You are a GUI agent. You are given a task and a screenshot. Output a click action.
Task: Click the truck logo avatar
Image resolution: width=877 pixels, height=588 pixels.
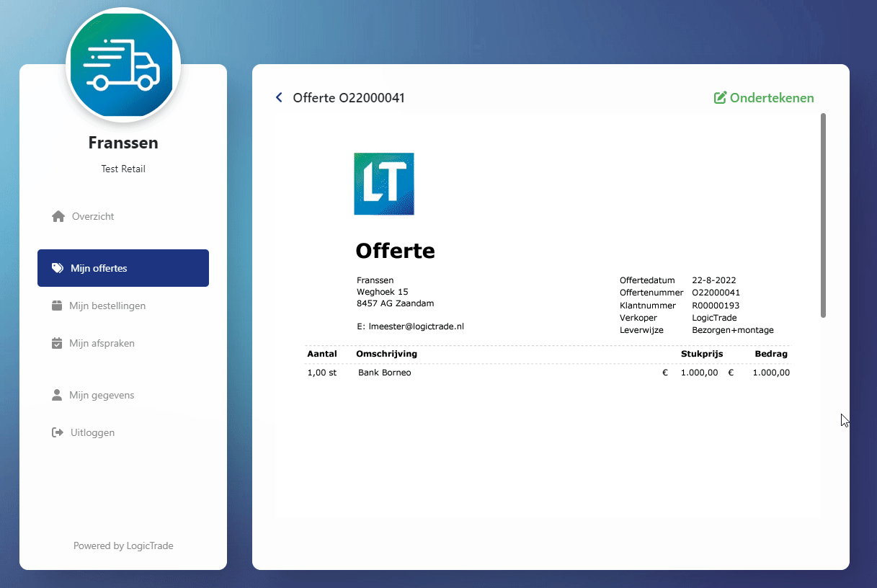[x=123, y=64]
